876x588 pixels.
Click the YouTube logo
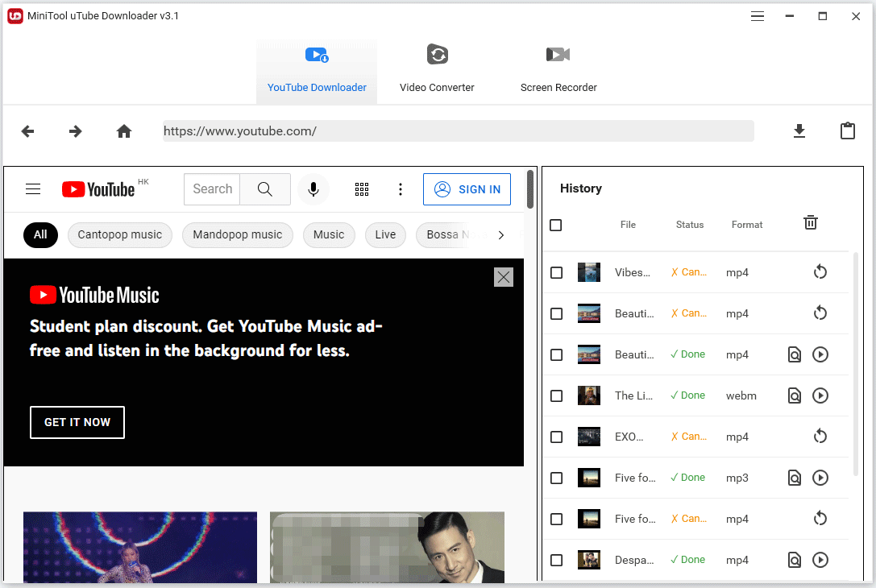click(x=98, y=189)
